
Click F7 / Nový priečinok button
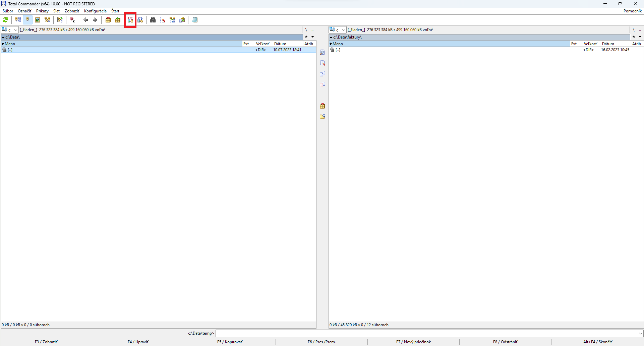click(x=414, y=342)
